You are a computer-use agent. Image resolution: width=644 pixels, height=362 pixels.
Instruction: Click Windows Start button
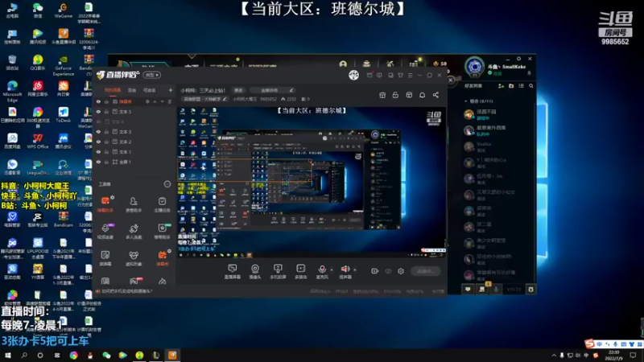pos(8,355)
